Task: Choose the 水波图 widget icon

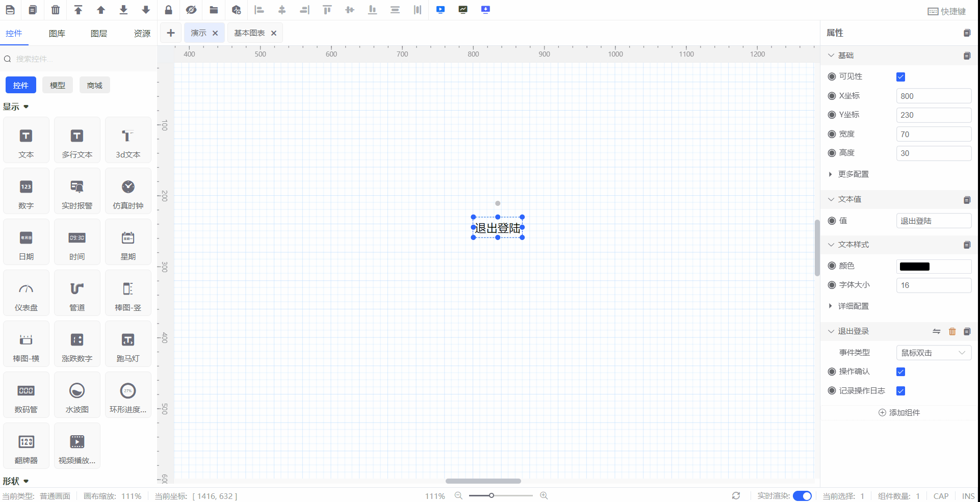Action: 77,395
